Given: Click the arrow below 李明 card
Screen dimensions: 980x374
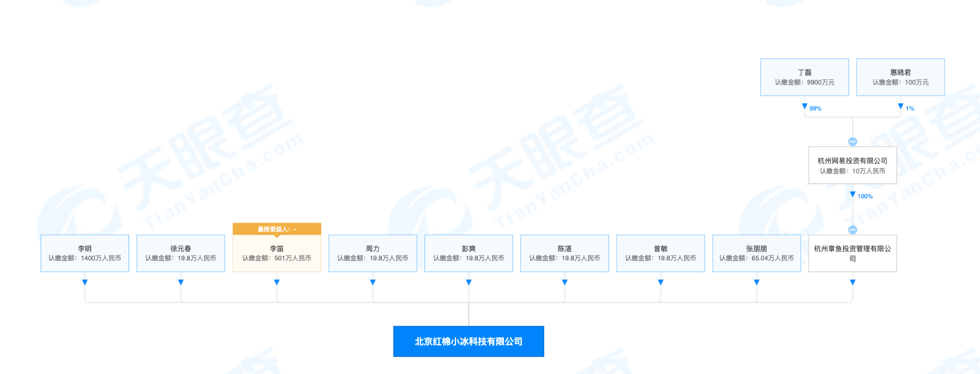Looking at the screenshot, I should [x=85, y=282].
